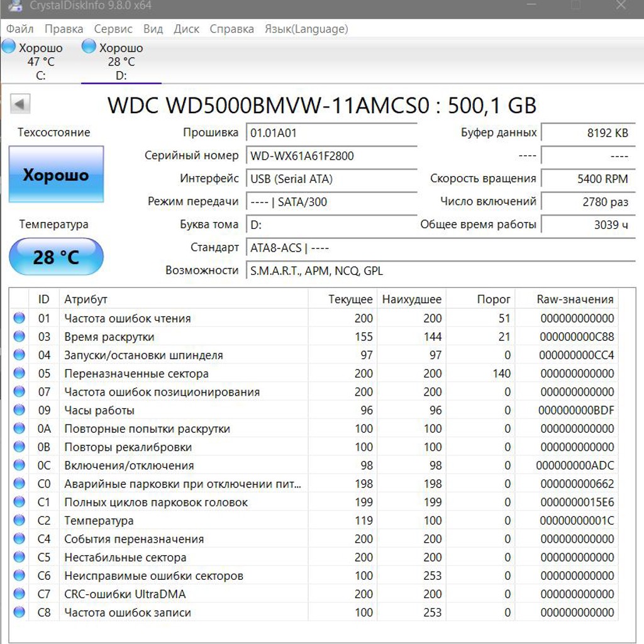Image resolution: width=644 pixels, height=644 pixels.
Task: Select the CRC-ошибки UltraDMA attribute text
Action: (125, 594)
